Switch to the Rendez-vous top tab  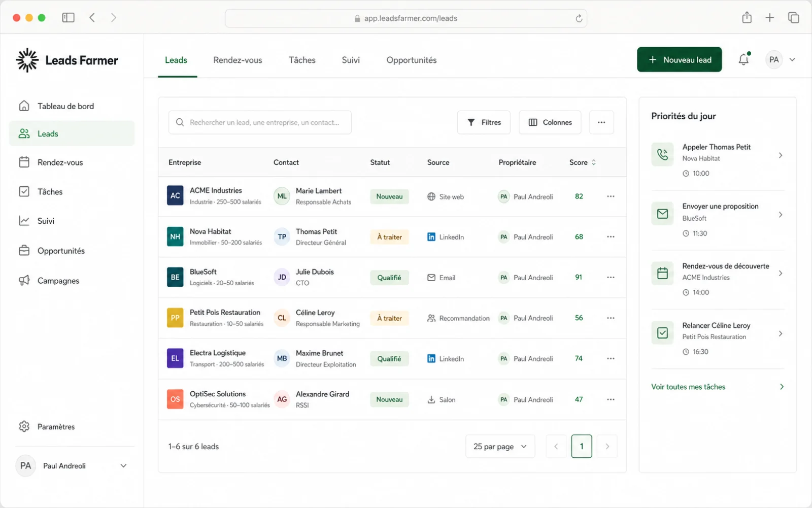tap(238, 60)
